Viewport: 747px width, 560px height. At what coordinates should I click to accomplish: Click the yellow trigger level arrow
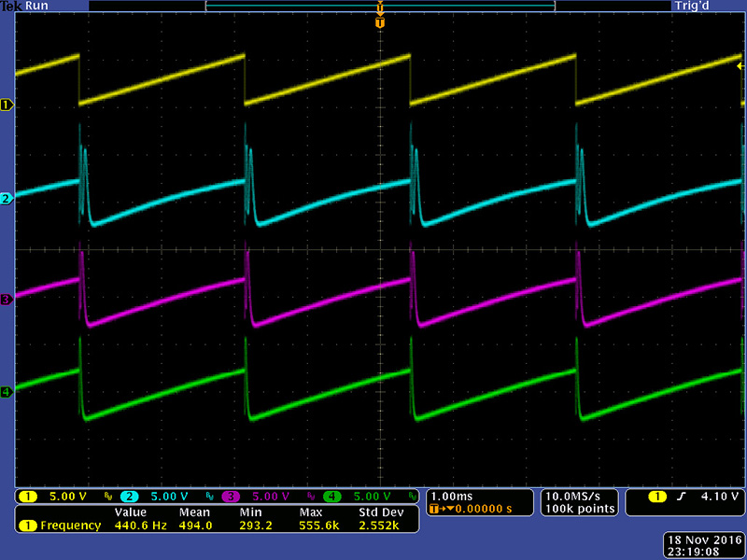pos(740,66)
